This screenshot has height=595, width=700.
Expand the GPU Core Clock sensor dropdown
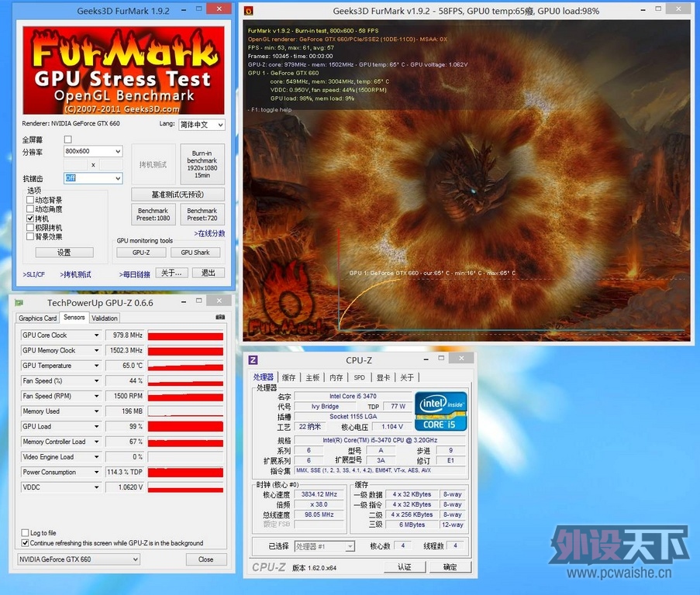point(96,335)
